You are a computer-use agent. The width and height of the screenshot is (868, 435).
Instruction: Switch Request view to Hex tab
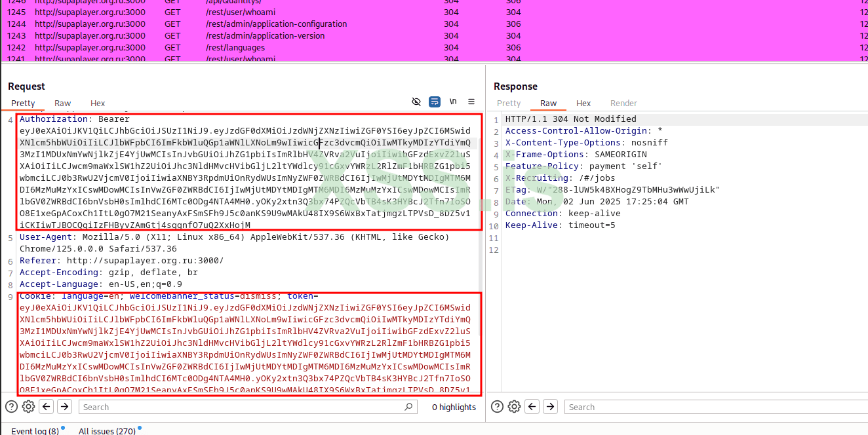coord(98,103)
